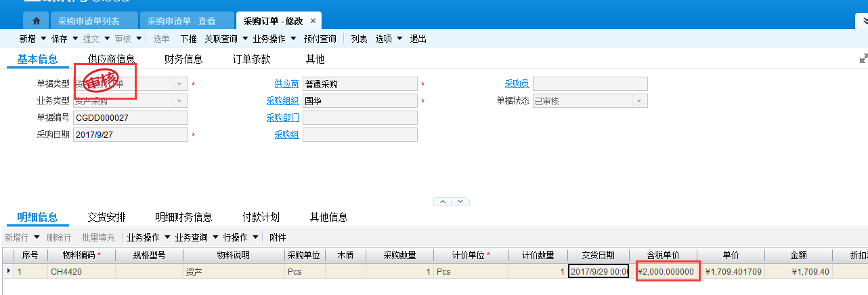Open the 单据状态 dropdown
Viewport: 868px width, 295px height.
639,101
